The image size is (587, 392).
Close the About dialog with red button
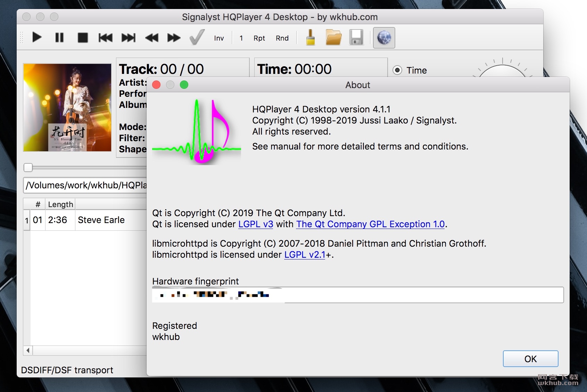click(156, 85)
